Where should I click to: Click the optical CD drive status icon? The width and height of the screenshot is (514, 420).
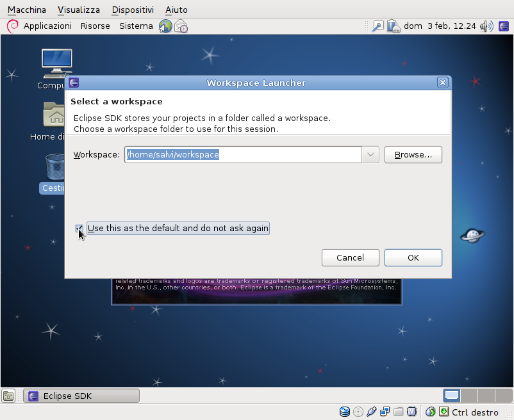point(358,412)
